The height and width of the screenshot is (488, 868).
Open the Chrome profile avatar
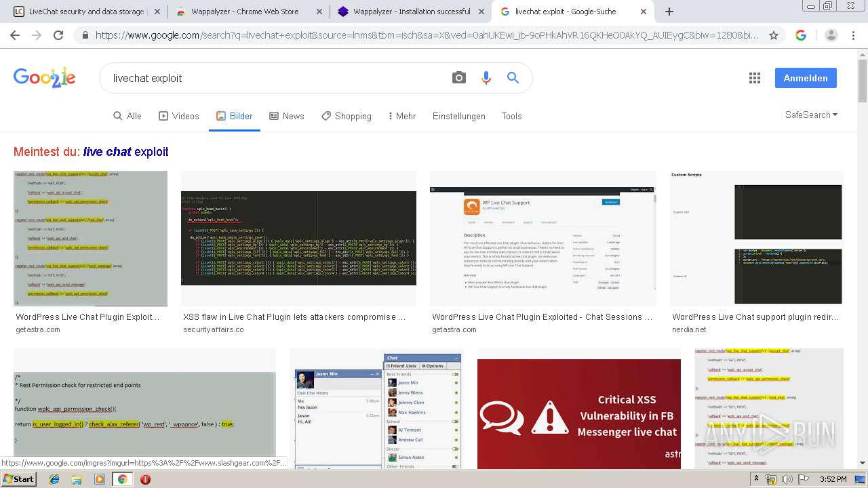click(x=831, y=35)
